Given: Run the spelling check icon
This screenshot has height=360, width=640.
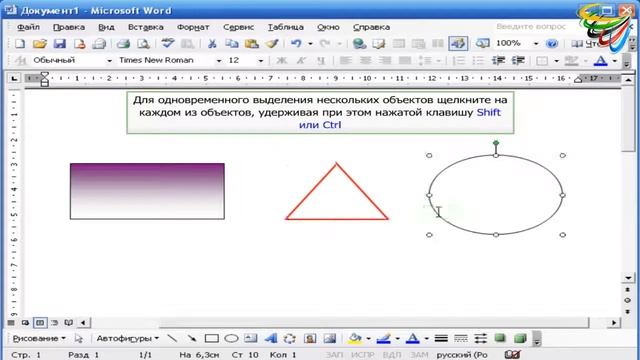Looking at the screenshot, I should pyautogui.click(x=167, y=43).
